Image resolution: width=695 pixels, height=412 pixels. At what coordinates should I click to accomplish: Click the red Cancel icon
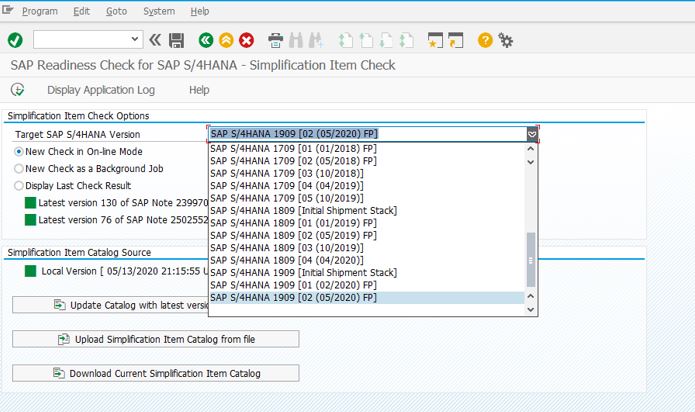(x=246, y=40)
